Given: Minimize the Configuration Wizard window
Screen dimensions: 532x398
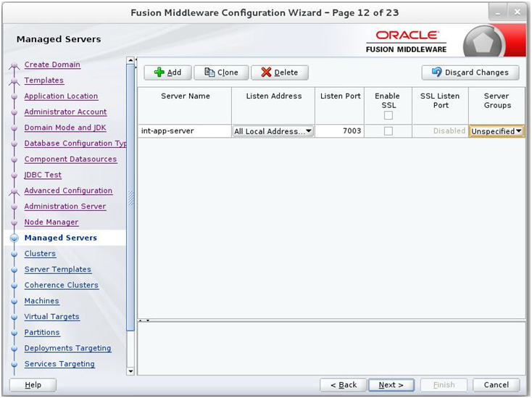Looking at the screenshot, I should (x=499, y=12).
